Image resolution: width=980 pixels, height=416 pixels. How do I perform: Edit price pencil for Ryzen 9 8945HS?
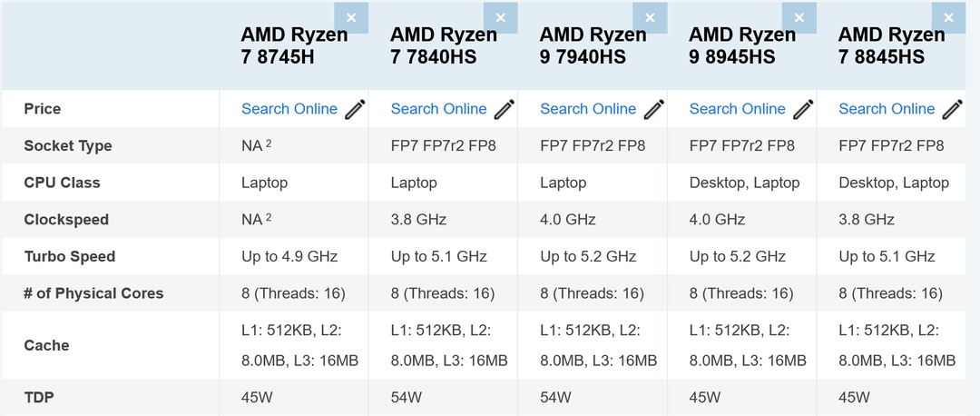point(803,109)
